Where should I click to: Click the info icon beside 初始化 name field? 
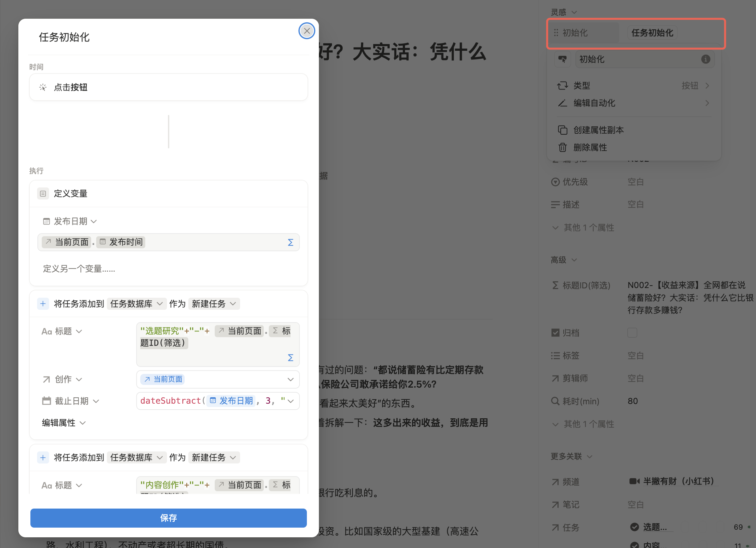[x=706, y=59]
